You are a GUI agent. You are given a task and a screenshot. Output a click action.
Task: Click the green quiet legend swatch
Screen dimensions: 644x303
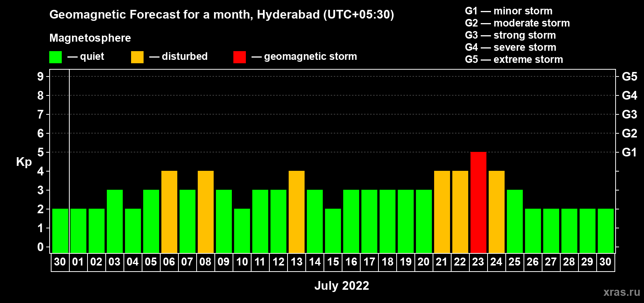(55, 57)
